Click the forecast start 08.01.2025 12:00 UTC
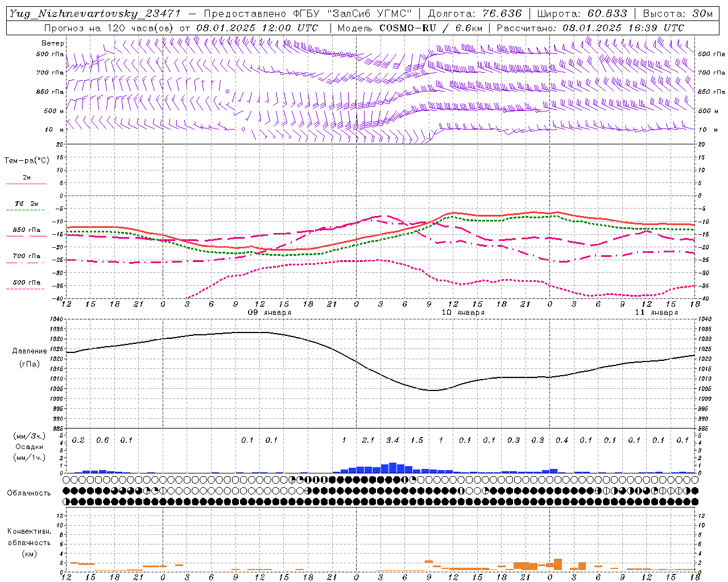Viewport: 728px width, 582px height. 257,28
